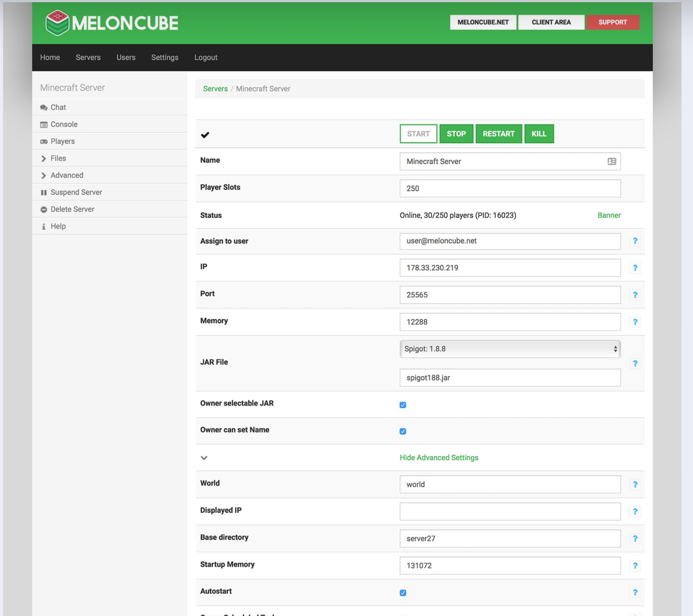
Task: Click help icon next to Memory field
Action: (635, 322)
